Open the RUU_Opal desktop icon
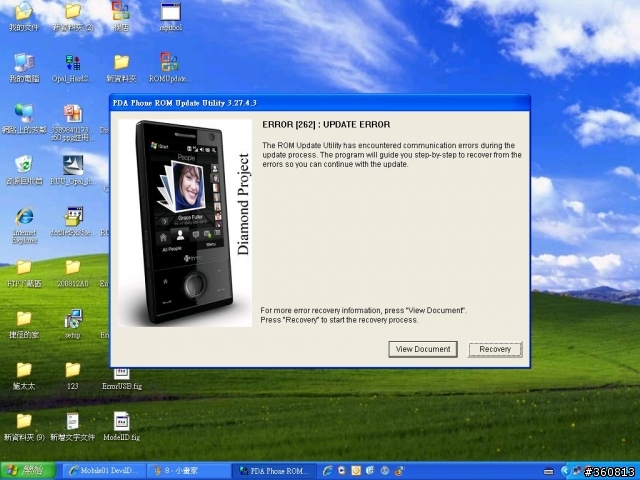Screen dimensions: 640x480 (72, 164)
